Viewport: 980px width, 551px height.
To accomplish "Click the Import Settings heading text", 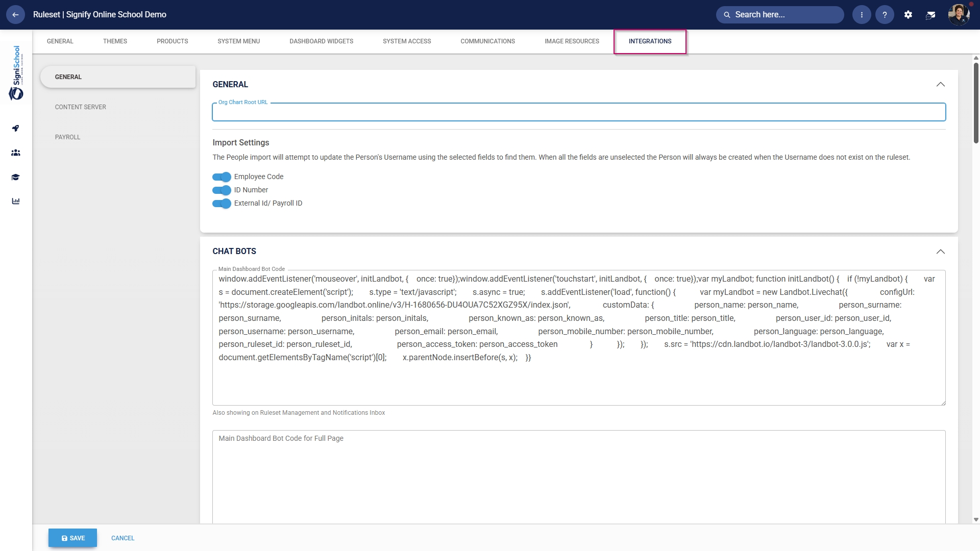I will click(x=241, y=143).
